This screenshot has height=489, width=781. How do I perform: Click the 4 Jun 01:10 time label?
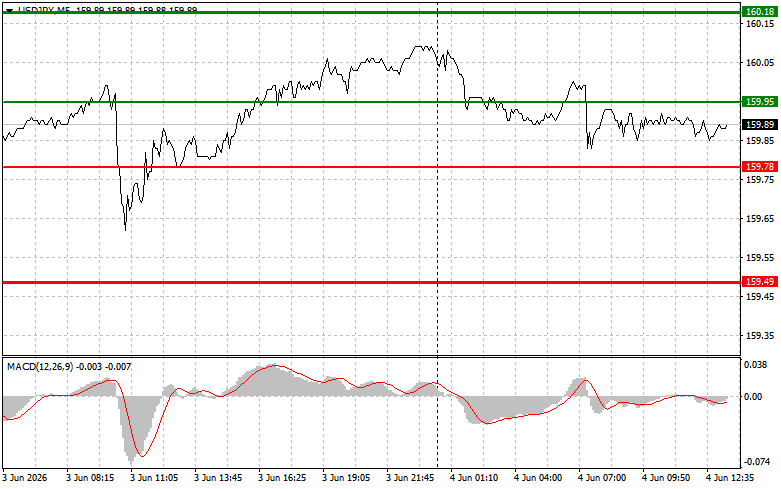point(474,478)
